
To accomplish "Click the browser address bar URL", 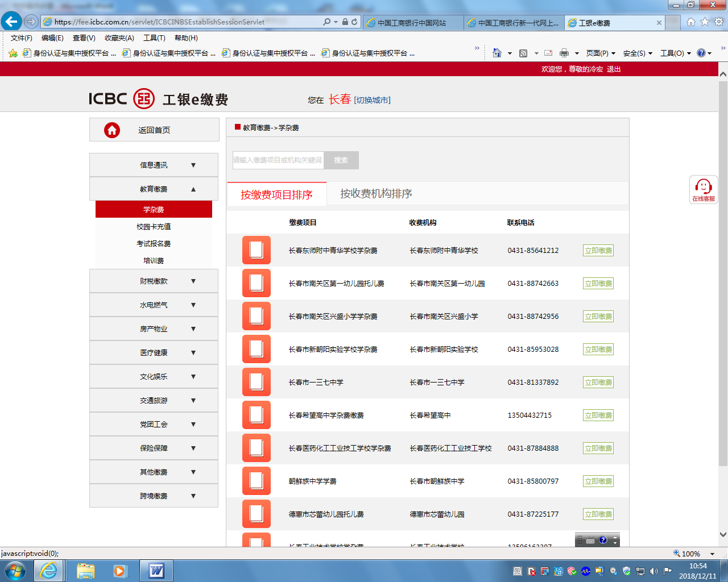I will (x=159, y=22).
